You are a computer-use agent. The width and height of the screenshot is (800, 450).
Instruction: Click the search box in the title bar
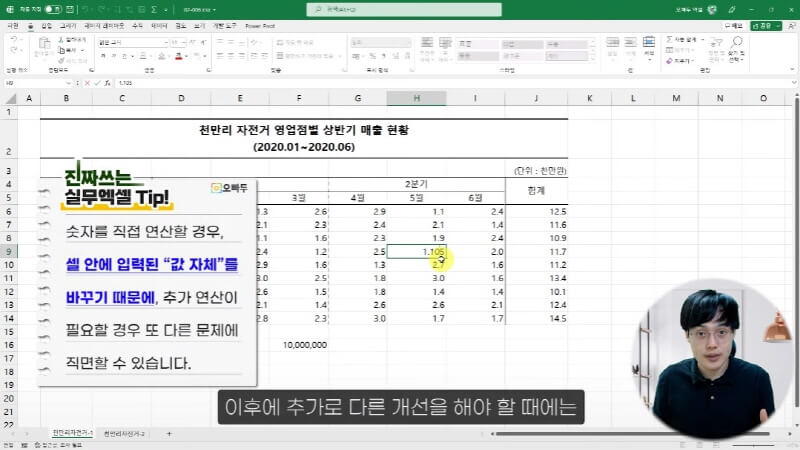tap(404, 9)
